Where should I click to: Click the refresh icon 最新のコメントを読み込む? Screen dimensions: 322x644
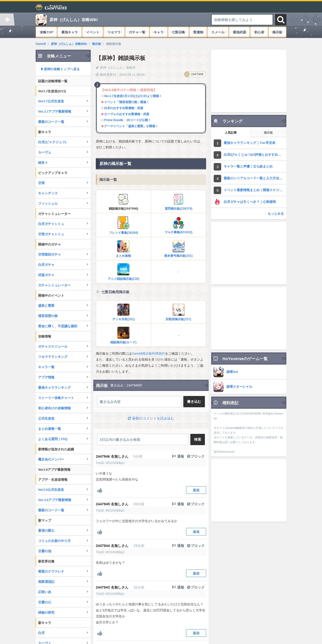[x=129, y=418]
